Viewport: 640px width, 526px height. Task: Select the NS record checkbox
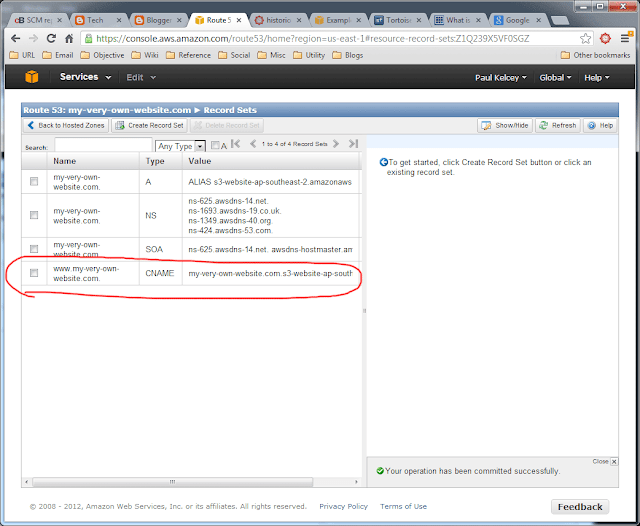34,215
